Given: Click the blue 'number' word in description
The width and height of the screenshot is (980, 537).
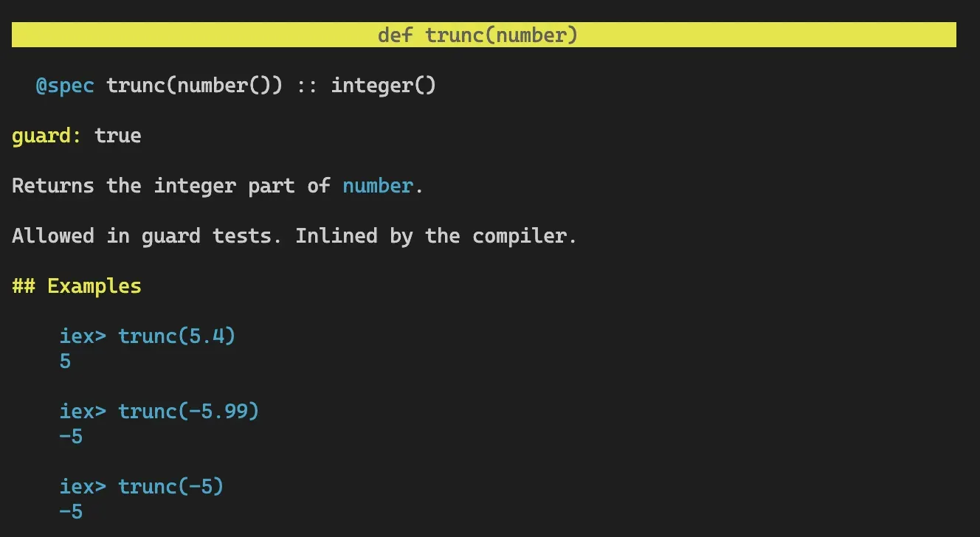Looking at the screenshot, I should pyautogui.click(x=377, y=185).
